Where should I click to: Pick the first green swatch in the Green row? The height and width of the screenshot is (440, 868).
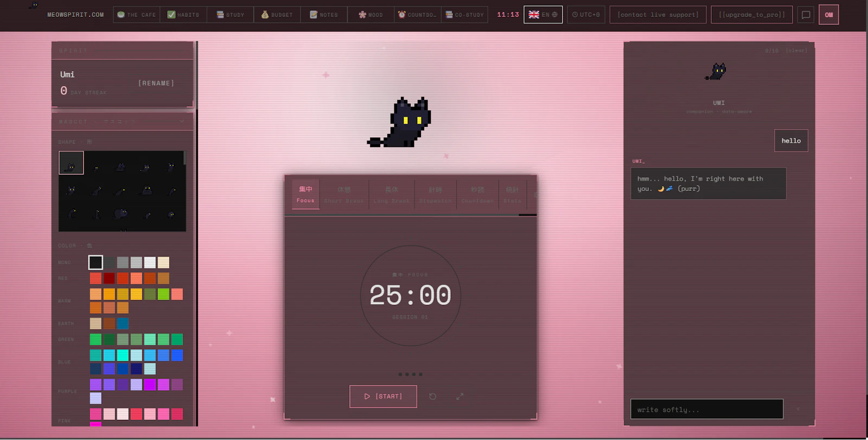[95, 340]
